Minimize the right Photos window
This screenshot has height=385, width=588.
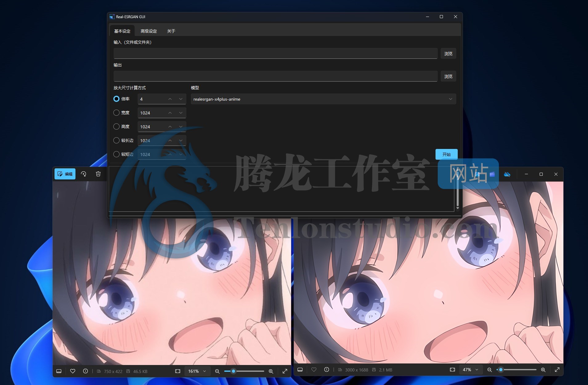526,174
